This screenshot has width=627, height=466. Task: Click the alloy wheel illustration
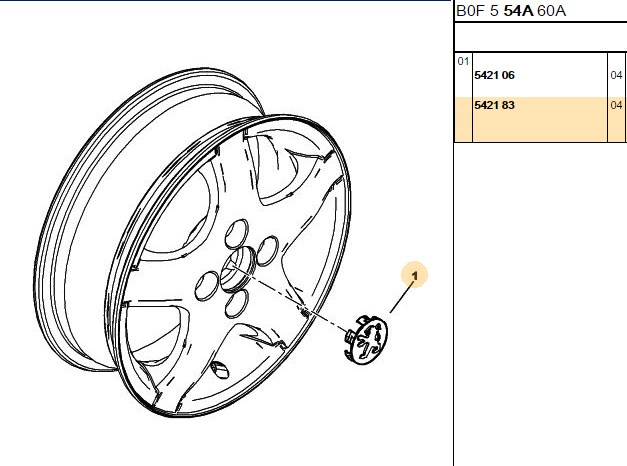[x=192, y=242]
